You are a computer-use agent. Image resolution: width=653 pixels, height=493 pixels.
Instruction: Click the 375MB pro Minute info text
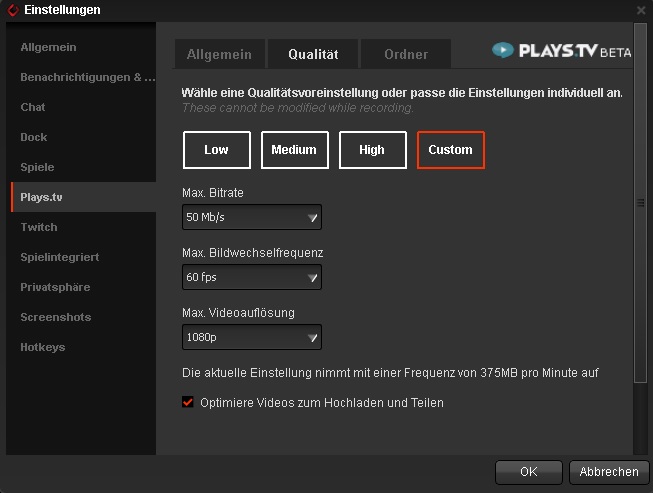(x=390, y=372)
